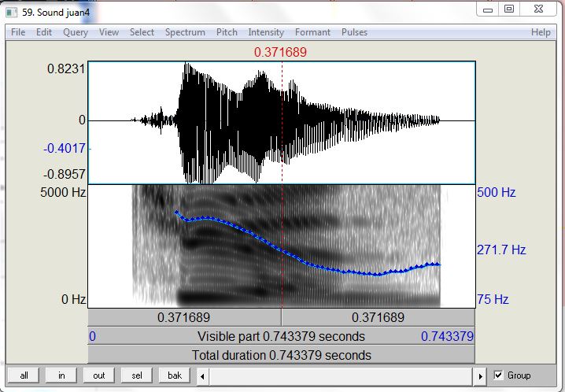Open the Select menu
This screenshot has width=565, height=392.
coord(142,32)
